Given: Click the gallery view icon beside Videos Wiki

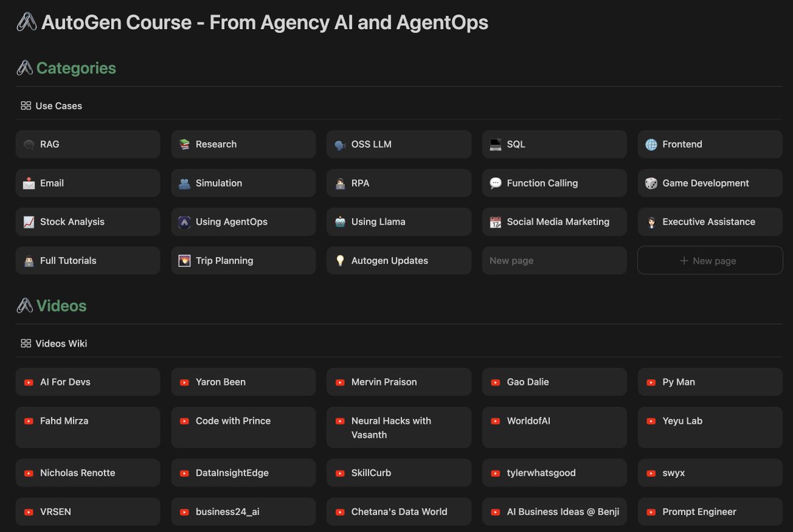Looking at the screenshot, I should click(26, 344).
